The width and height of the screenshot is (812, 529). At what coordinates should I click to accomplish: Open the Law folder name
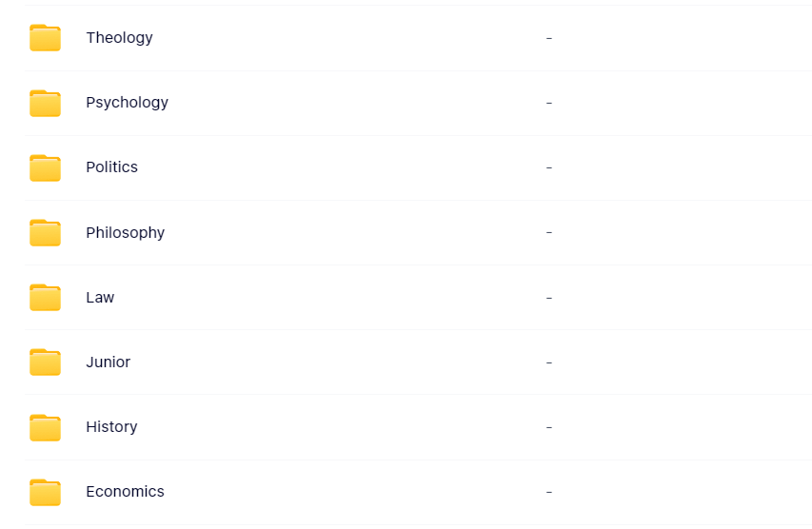click(x=100, y=297)
